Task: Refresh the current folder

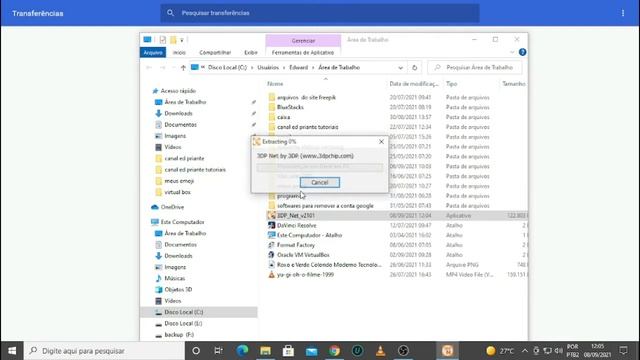Action: click(414, 68)
